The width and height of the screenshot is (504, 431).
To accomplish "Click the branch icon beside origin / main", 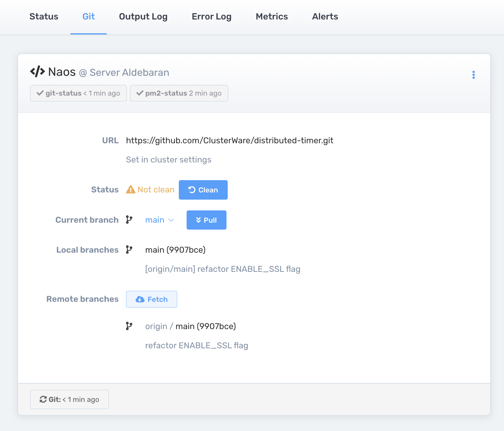I will (129, 326).
